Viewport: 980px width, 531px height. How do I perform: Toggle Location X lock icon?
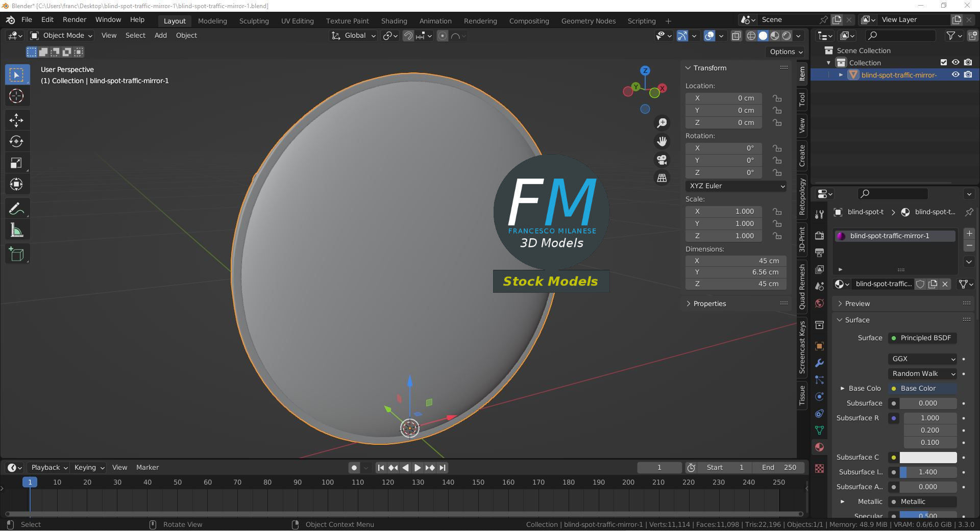click(x=777, y=98)
